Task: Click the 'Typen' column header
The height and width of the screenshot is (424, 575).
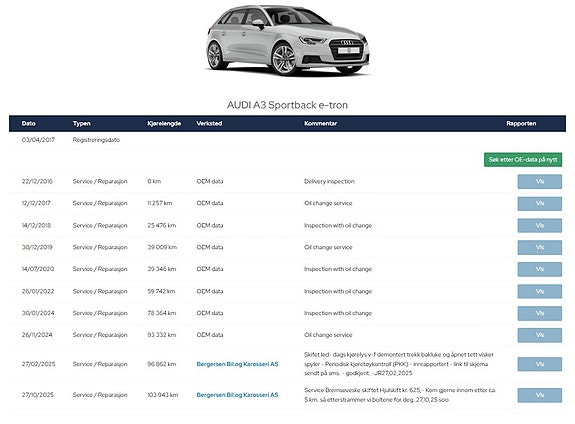Action: pyautogui.click(x=81, y=124)
